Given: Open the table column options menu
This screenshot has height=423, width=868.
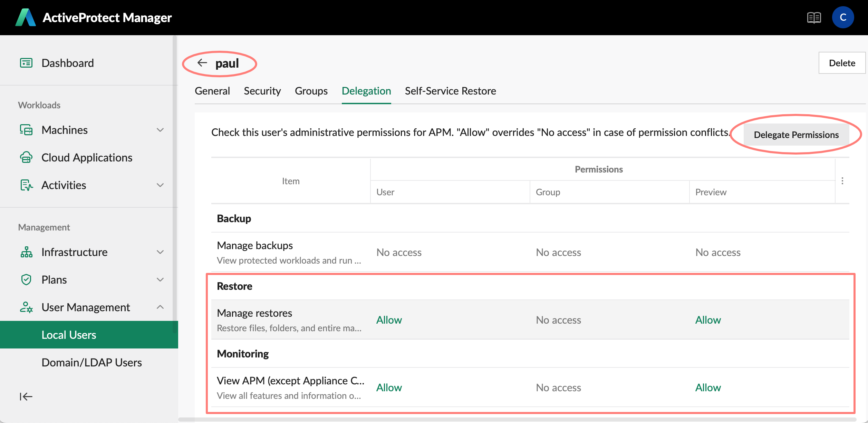Looking at the screenshot, I should [842, 181].
